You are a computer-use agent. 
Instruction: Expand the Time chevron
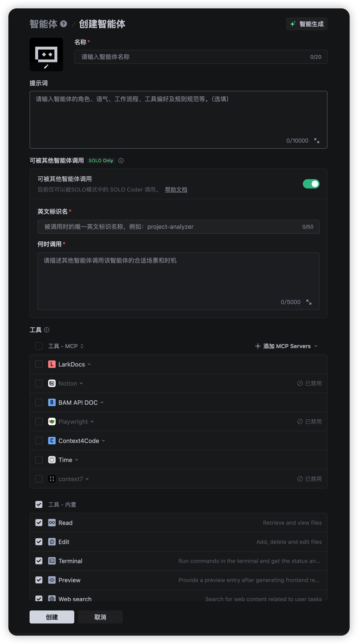click(77, 459)
